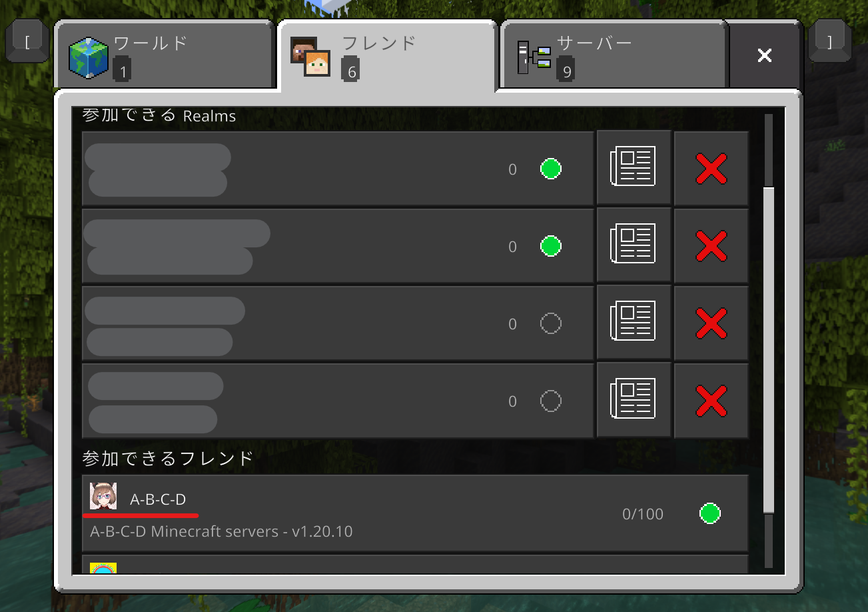Close the play menu with the X button
Viewport: 868px width, 612px height.
[x=765, y=55]
